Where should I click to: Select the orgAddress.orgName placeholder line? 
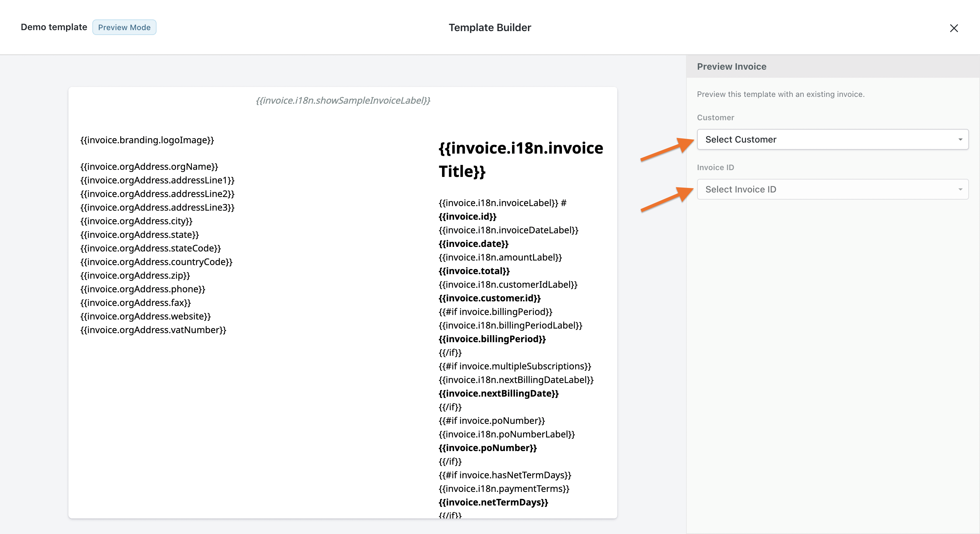[149, 167]
